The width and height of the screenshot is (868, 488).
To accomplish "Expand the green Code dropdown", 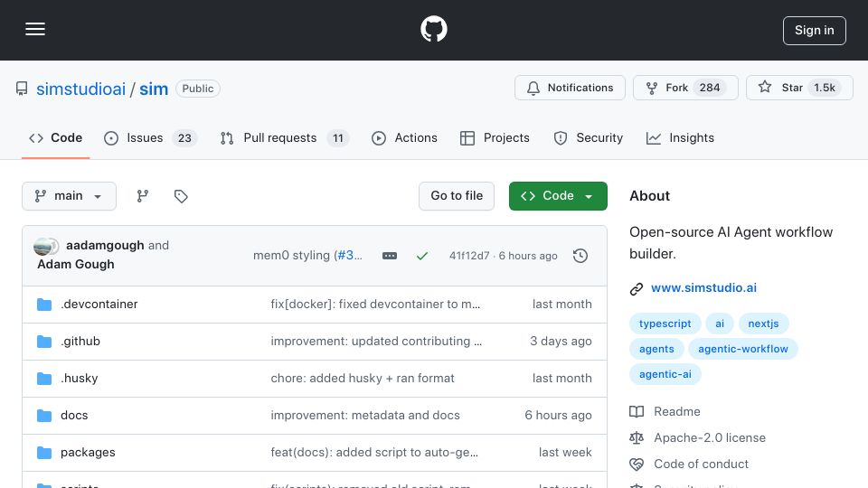I will click(558, 196).
